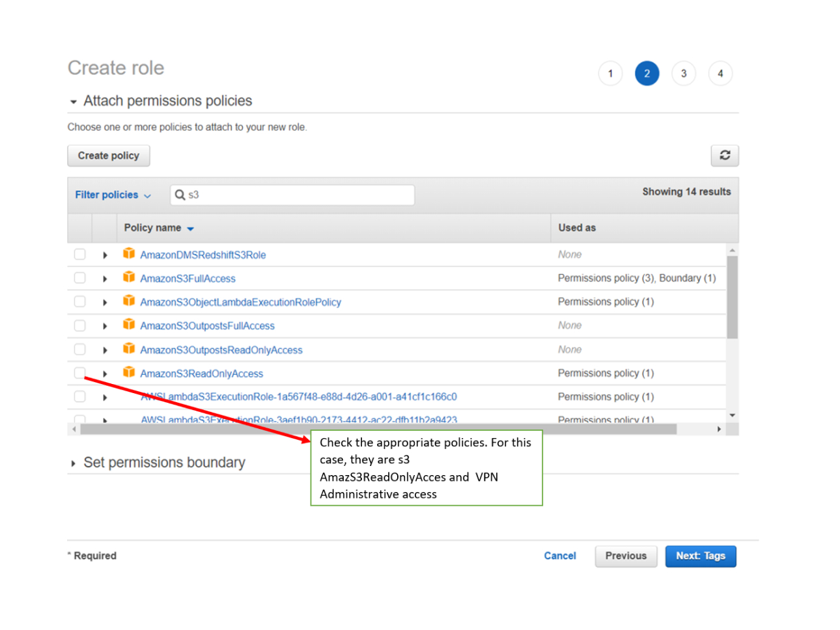Check the AmazonS3ReadOnlyAccess checkbox
This screenshot has width=840, height=630.
coord(79,373)
